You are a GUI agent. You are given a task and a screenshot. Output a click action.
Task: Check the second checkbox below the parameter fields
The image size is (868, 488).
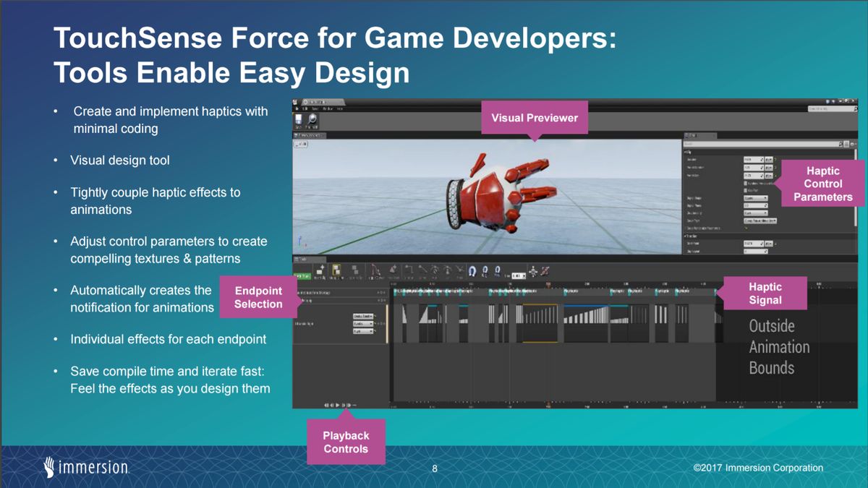pos(746,190)
